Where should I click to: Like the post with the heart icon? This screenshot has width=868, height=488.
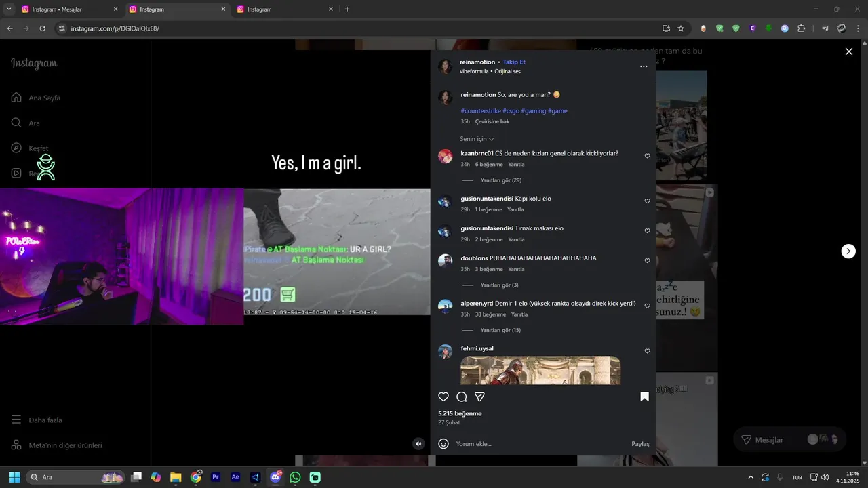[443, 396]
